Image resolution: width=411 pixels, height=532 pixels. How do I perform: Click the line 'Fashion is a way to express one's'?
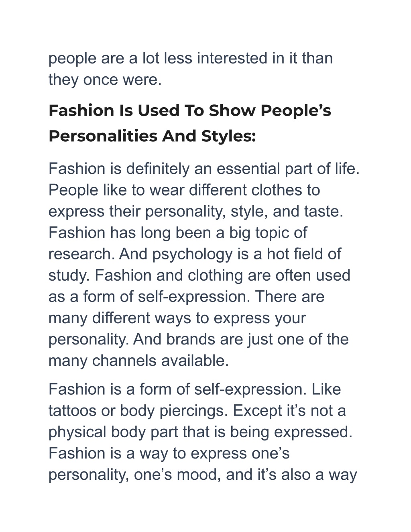[x=169, y=453]
